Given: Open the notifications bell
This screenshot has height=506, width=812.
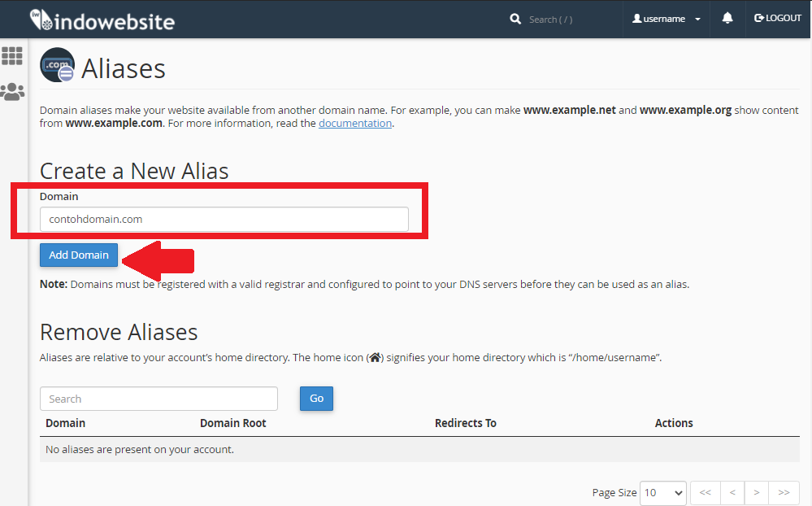Looking at the screenshot, I should [727, 18].
